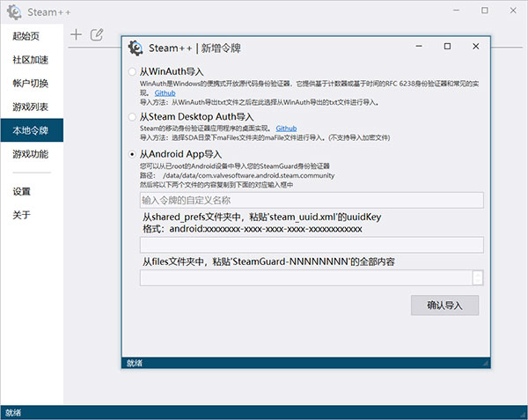Open 游戏功能 sidebar page
Viewport: 528px width, 420px height.
coord(32,154)
